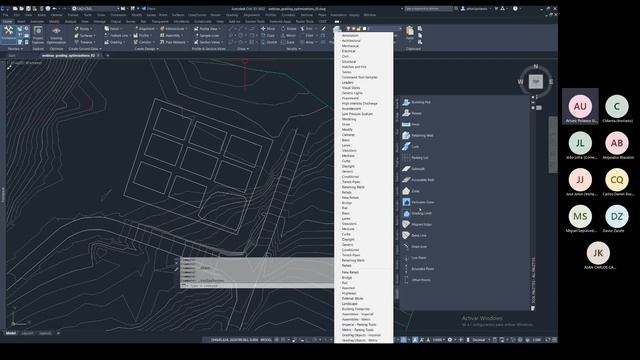Expand the Create Ground Data panel
Image resolution: width=640 pixels, height=360 pixels.
point(84,49)
